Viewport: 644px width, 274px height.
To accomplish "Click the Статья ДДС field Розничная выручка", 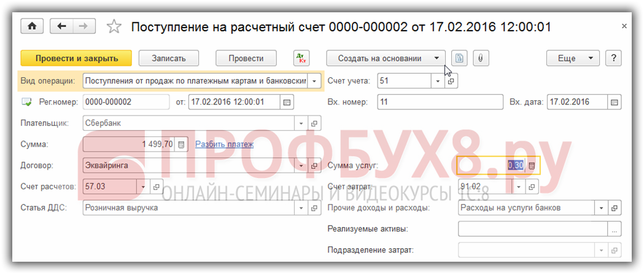I will pyautogui.click(x=189, y=208).
